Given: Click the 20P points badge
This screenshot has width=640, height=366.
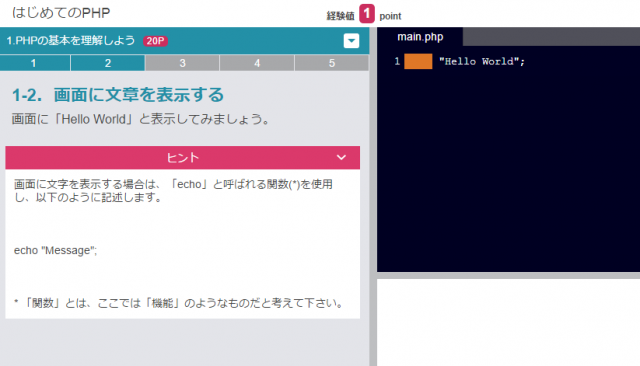Looking at the screenshot, I should click(156, 41).
